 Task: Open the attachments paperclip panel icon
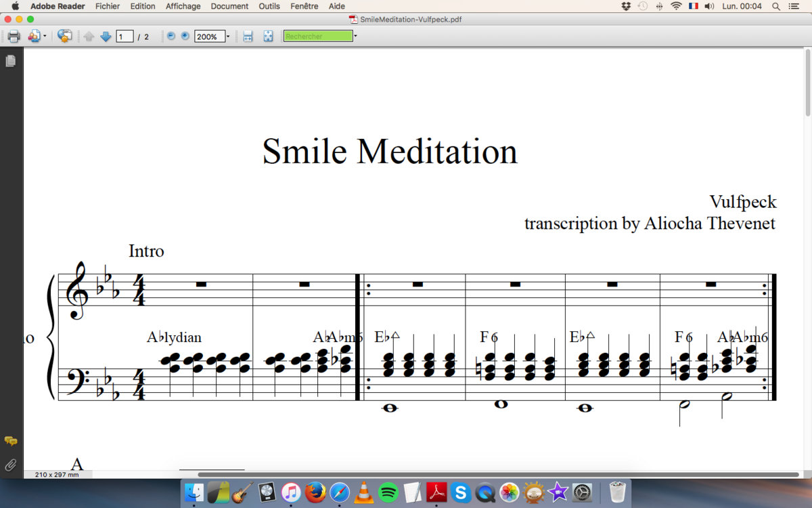[x=10, y=465]
